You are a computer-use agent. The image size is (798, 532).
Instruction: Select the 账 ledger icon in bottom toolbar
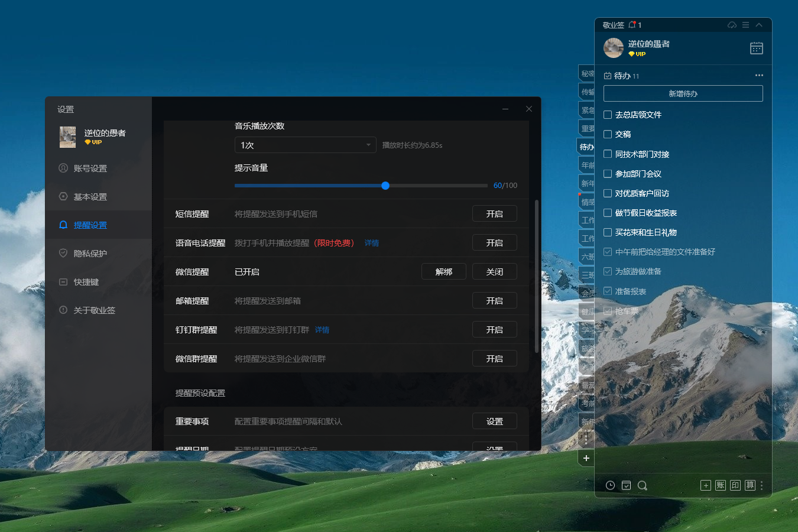pyautogui.click(x=720, y=485)
